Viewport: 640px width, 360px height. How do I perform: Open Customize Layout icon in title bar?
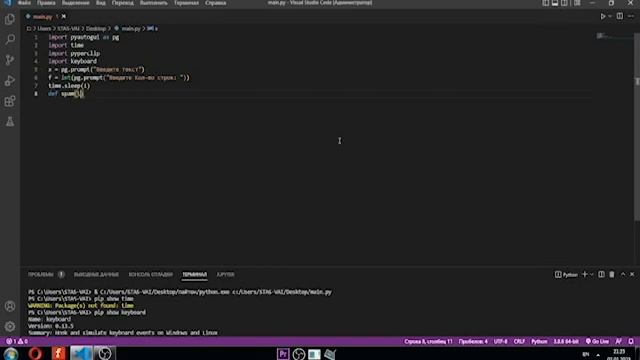577,3
